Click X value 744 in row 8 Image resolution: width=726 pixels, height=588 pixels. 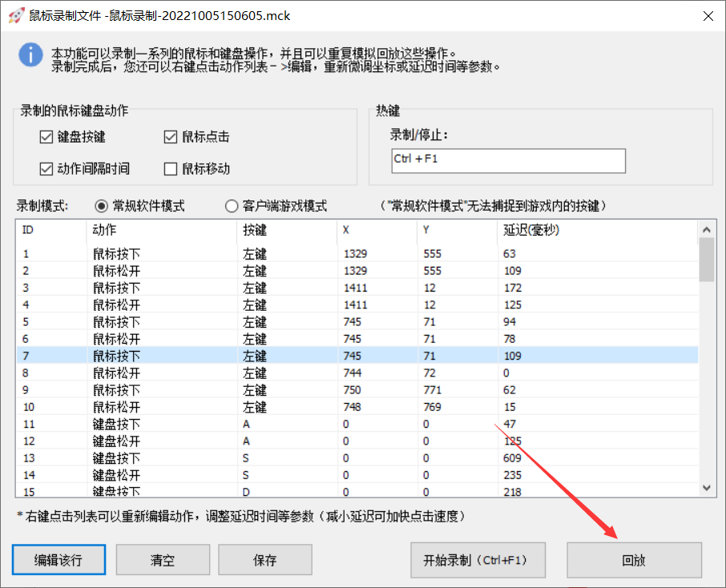coord(353,373)
